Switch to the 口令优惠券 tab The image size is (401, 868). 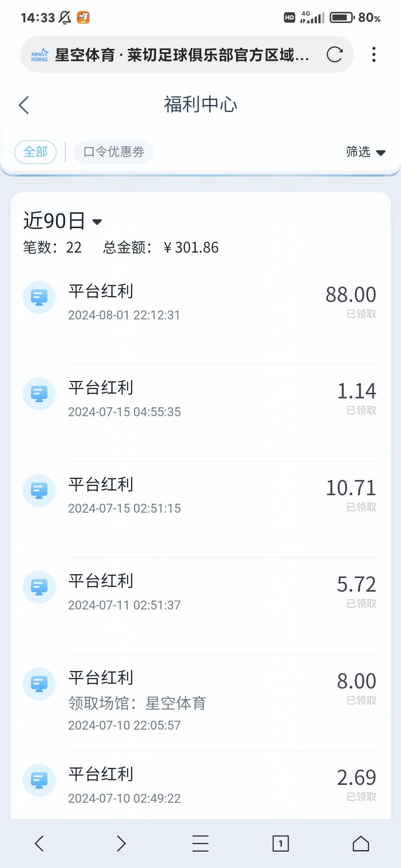[x=114, y=152]
